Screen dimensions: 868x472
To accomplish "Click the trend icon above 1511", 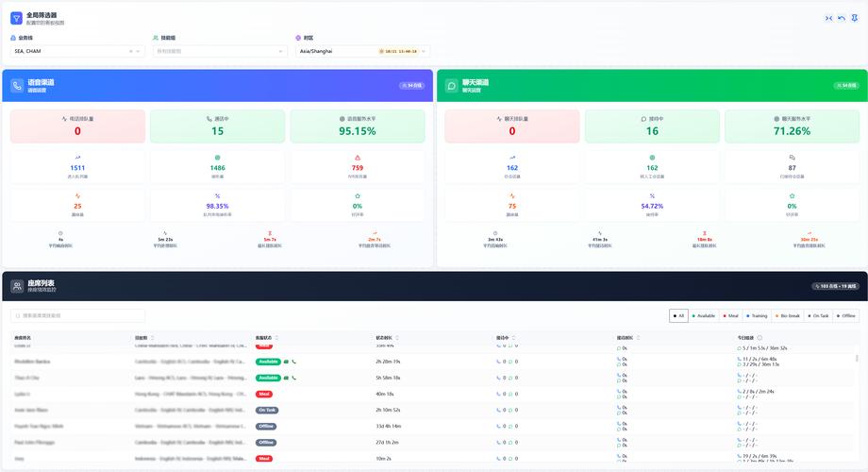I will [x=77, y=158].
